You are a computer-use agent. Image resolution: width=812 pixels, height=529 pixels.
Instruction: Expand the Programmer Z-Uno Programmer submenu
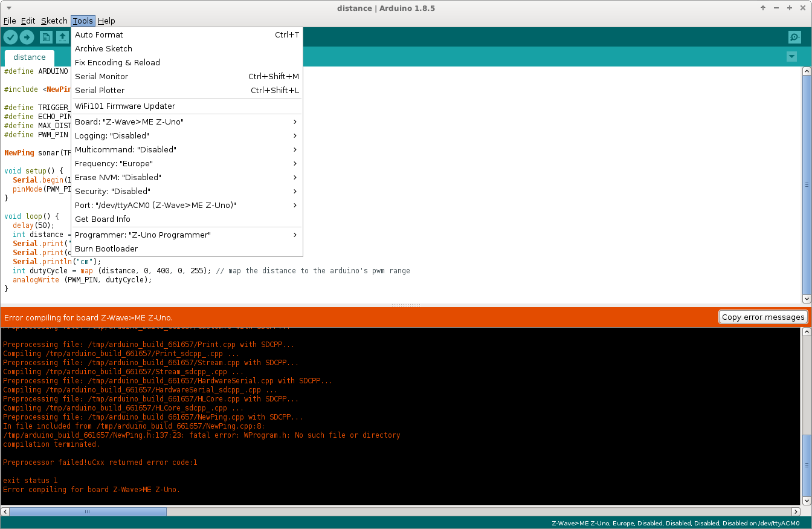187,235
